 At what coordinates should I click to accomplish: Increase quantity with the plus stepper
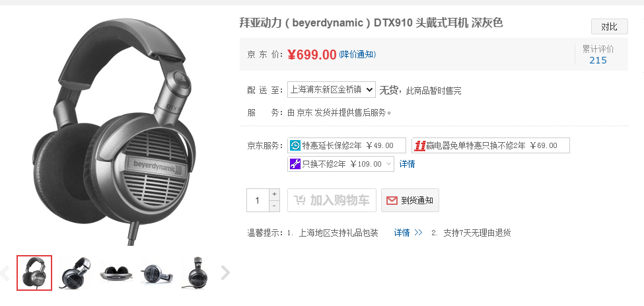click(274, 194)
